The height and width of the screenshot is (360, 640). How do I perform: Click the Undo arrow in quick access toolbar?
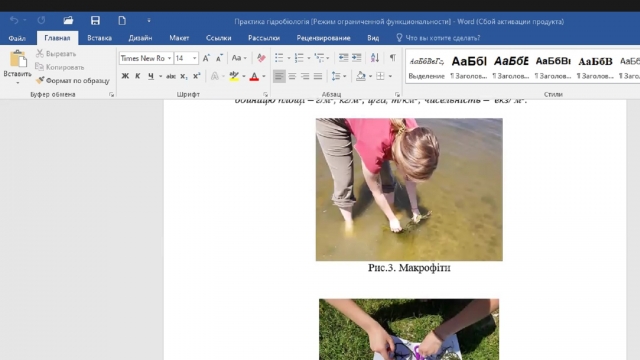(x=14, y=20)
